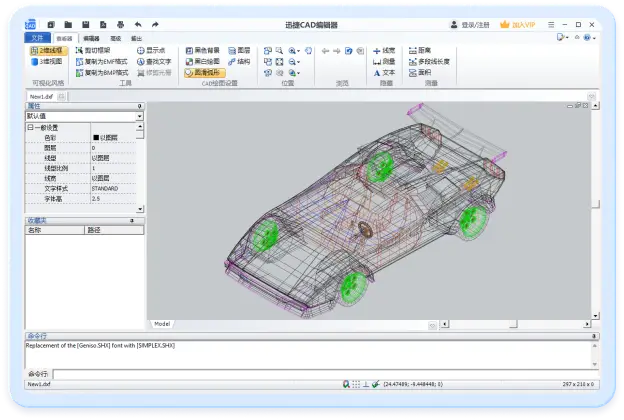Click the 剪切框架 clip frame tool
Screen dimensions: 624x420
tap(93, 51)
